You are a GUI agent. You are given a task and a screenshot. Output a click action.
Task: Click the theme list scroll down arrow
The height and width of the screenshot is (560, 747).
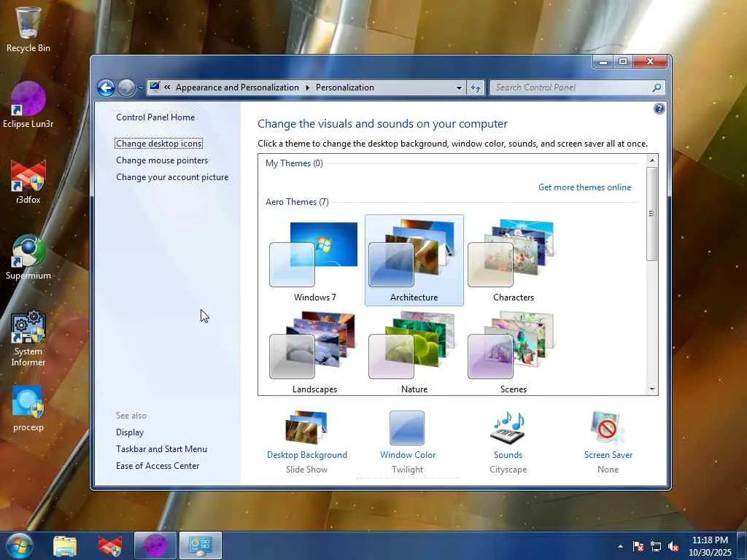tap(652, 389)
